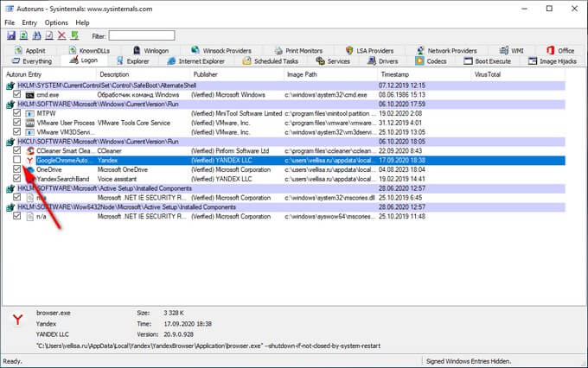Image resolution: width=588 pixels, height=368 pixels.
Task: Click the Filter input field
Action: [x=142, y=36]
